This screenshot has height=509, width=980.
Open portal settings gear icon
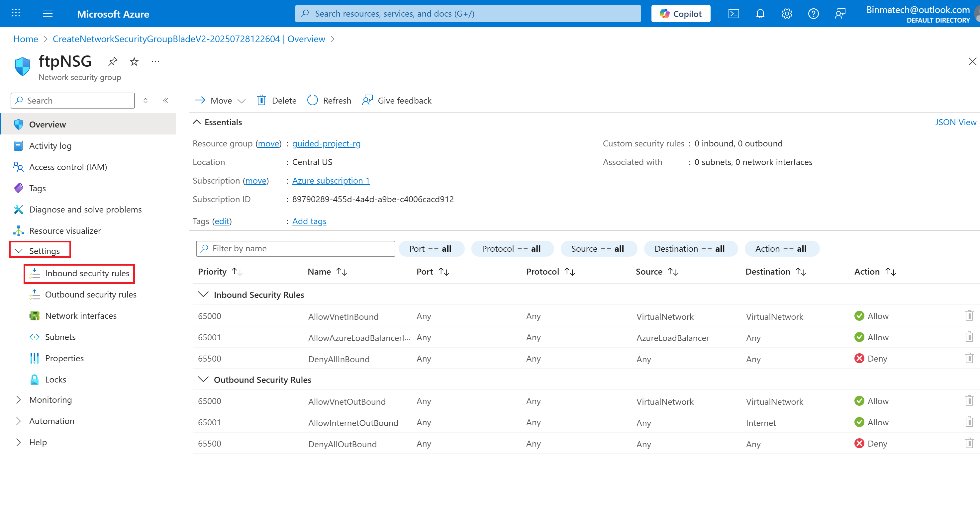pyautogui.click(x=786, y=14)
